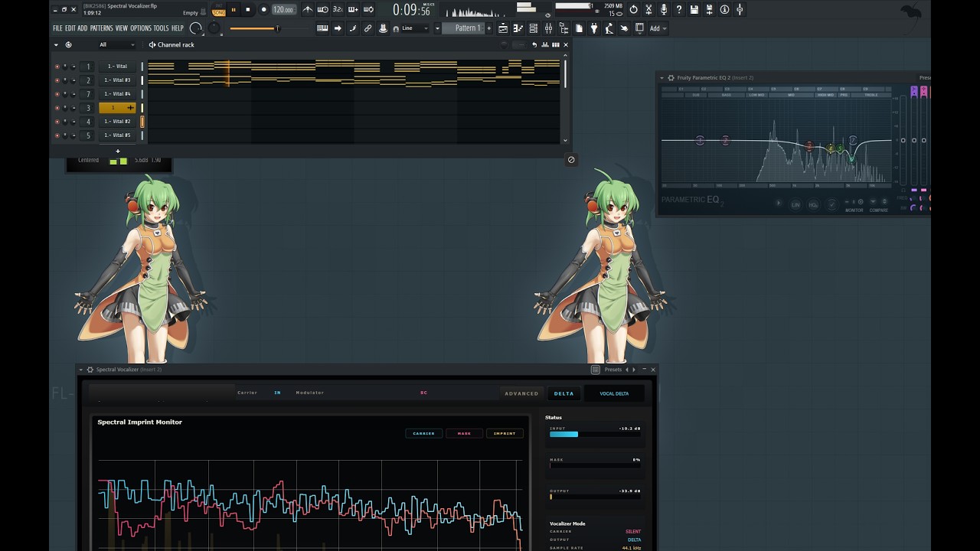Open the FILE menu

57,28
